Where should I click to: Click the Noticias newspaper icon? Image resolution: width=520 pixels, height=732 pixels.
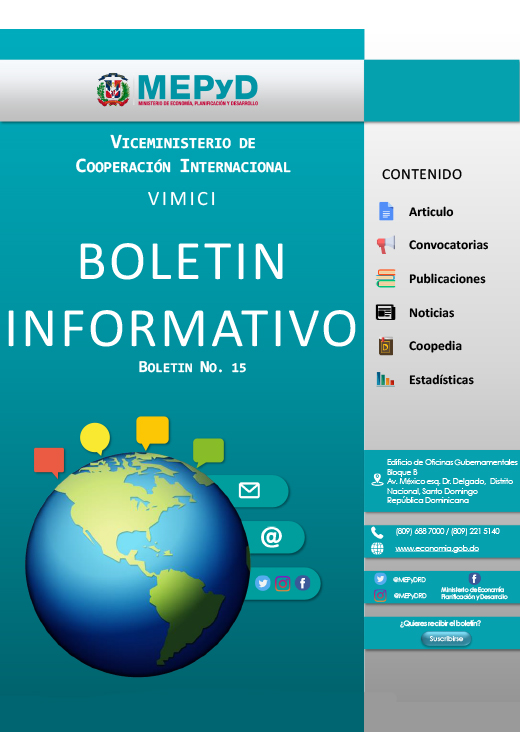pos(386,312)
